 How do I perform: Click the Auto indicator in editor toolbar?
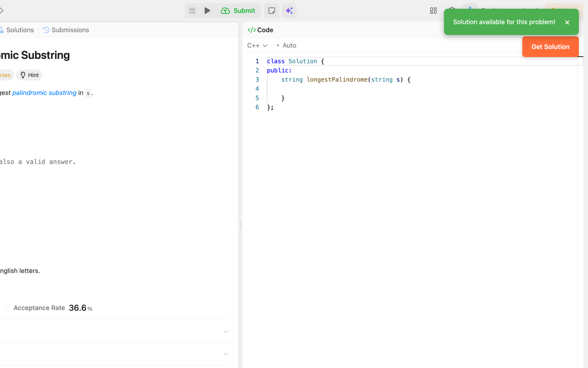pos(287,45)
